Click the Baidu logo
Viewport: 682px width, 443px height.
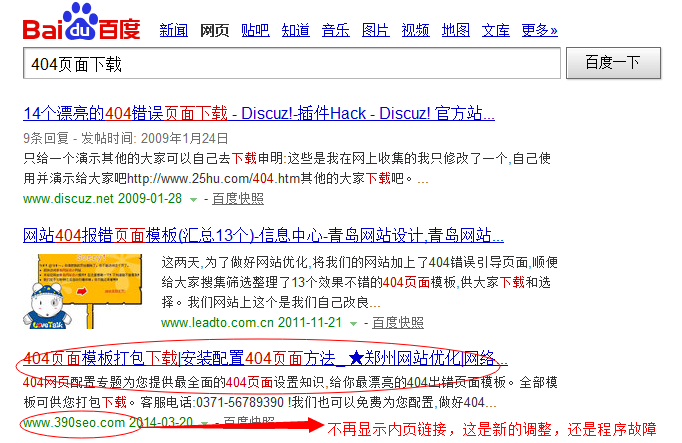pos(83,26)
